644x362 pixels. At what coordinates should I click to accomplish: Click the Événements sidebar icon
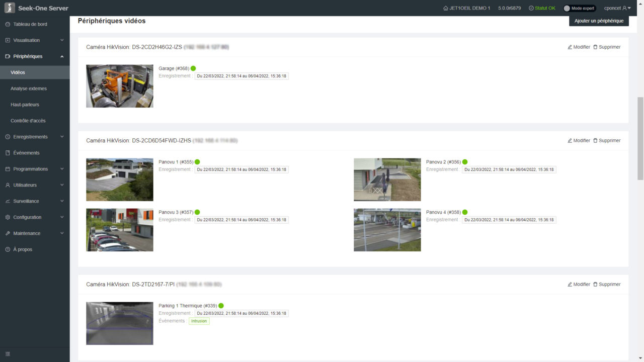(x=7, y=152)
